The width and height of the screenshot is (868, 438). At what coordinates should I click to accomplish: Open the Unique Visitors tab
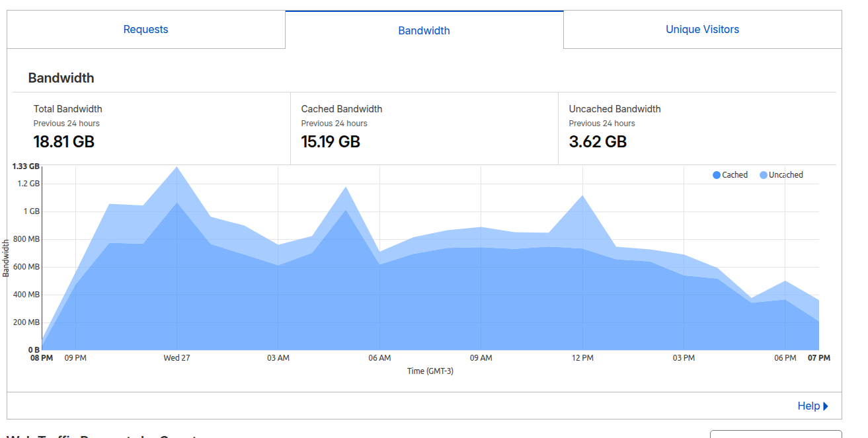click(x=703, y=30)
